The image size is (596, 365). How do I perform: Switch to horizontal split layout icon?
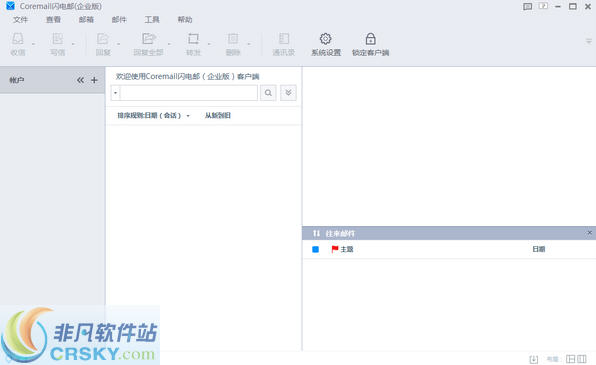point(571,359)
